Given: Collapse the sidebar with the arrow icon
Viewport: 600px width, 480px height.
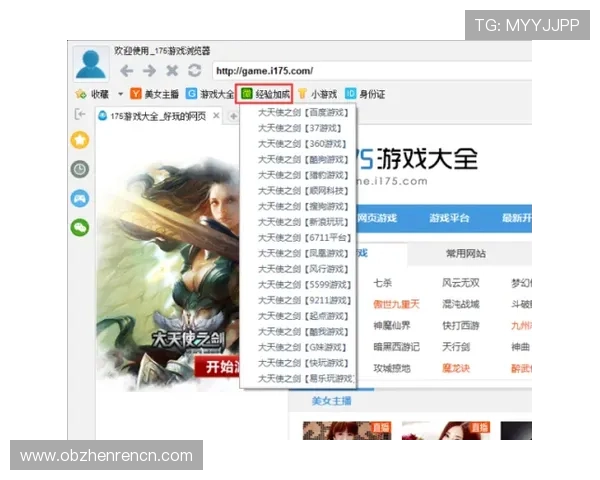Looking at the screenshot, I should click(x=80, y=114).
